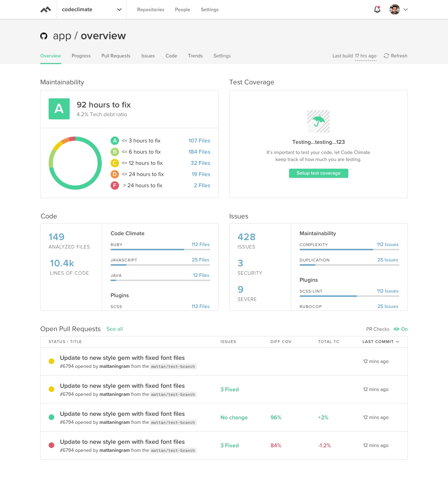Open the notifications bell
This screenshot has width=448, height=490.
pos(377,9)
